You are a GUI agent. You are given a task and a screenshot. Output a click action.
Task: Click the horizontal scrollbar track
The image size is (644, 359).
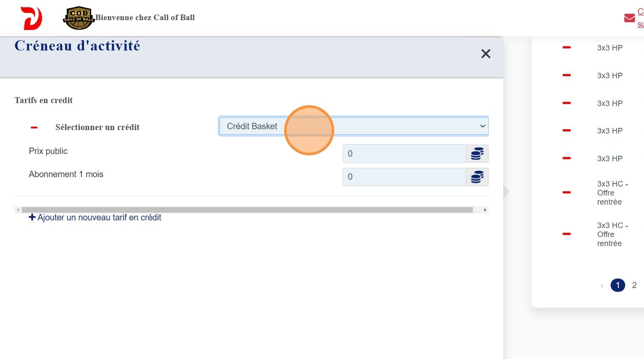pos(247,210)
